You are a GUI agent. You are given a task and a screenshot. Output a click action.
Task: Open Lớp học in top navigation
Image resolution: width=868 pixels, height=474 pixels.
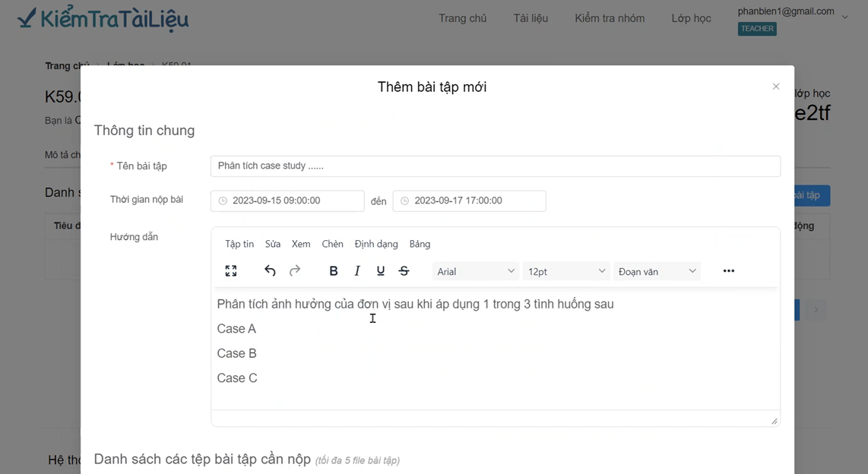tap(692, 18)
